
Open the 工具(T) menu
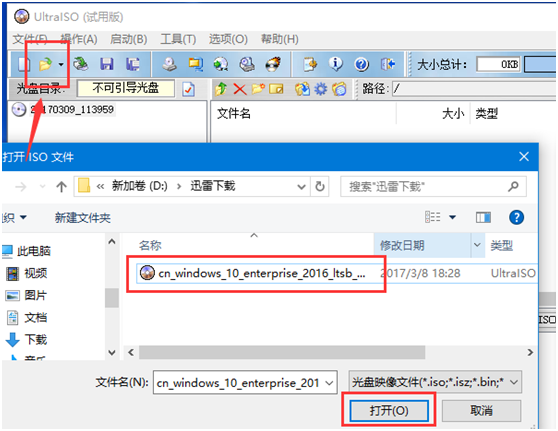coord(178,39)
